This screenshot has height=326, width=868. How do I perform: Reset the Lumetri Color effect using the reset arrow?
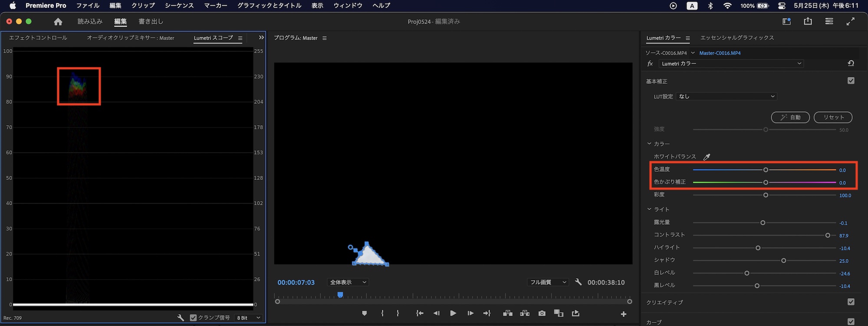pyautogui.click(x=851, y=63)
